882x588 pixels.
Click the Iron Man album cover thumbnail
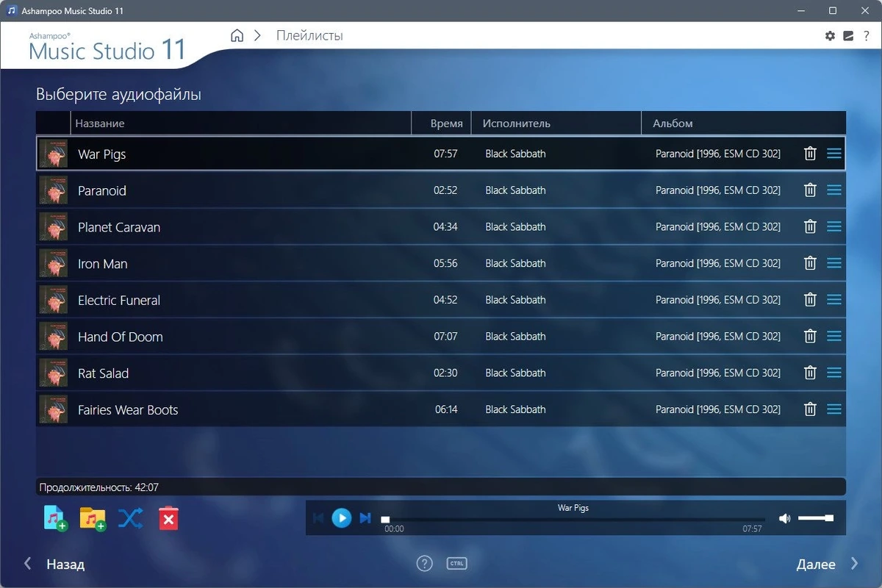[x=53, y=263]
